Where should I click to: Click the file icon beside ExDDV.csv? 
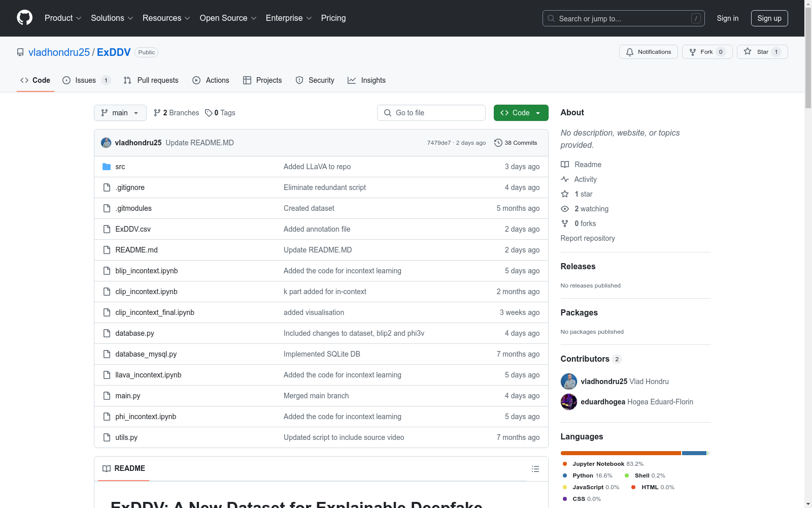coord(107,229)
